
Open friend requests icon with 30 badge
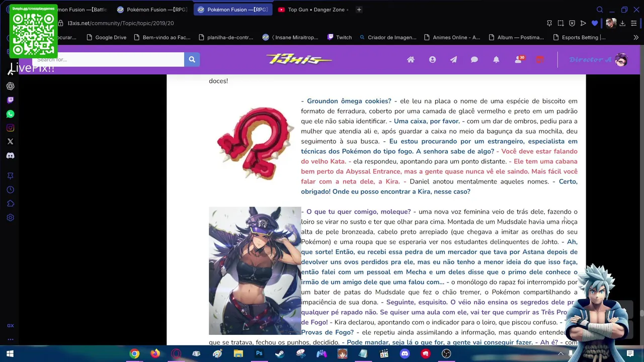(x=519, y=59)
